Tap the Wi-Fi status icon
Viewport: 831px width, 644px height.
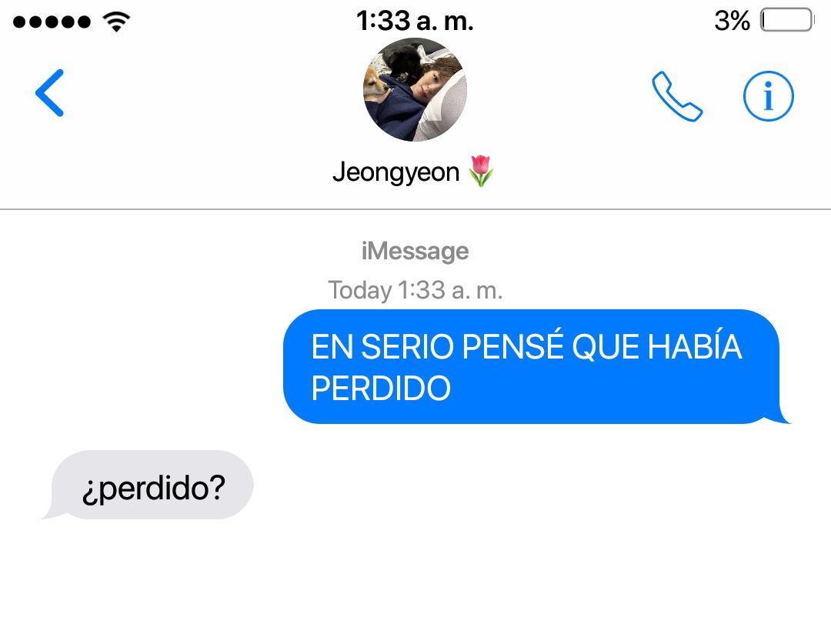(x=117, y=22)
